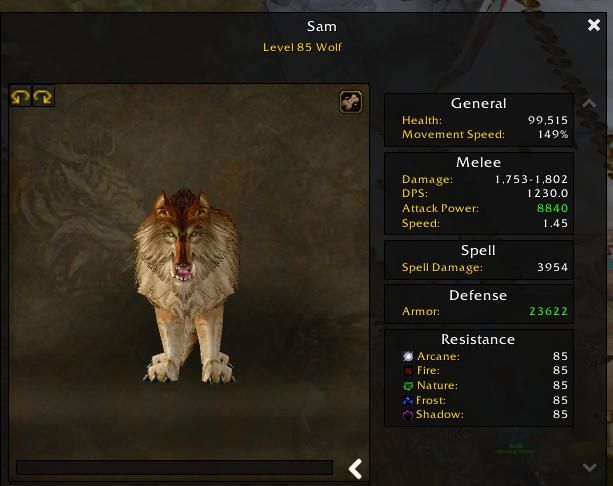Select the General stats header

point(479,103)
